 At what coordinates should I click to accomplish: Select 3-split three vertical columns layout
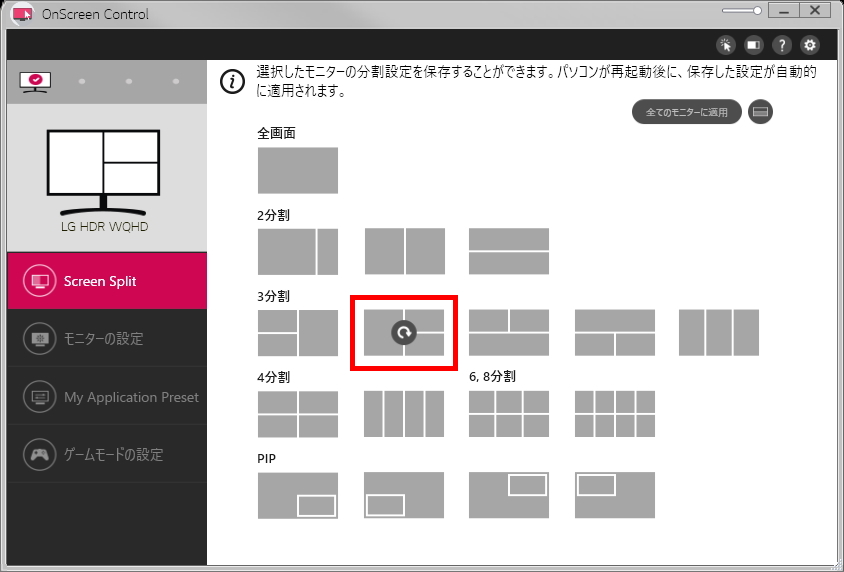click(x=719, y=333)
